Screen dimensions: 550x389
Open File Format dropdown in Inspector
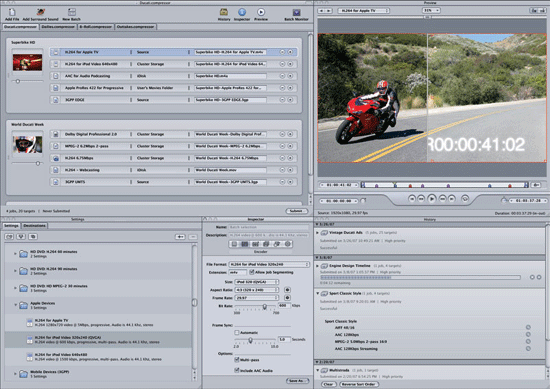coord(269,264)
